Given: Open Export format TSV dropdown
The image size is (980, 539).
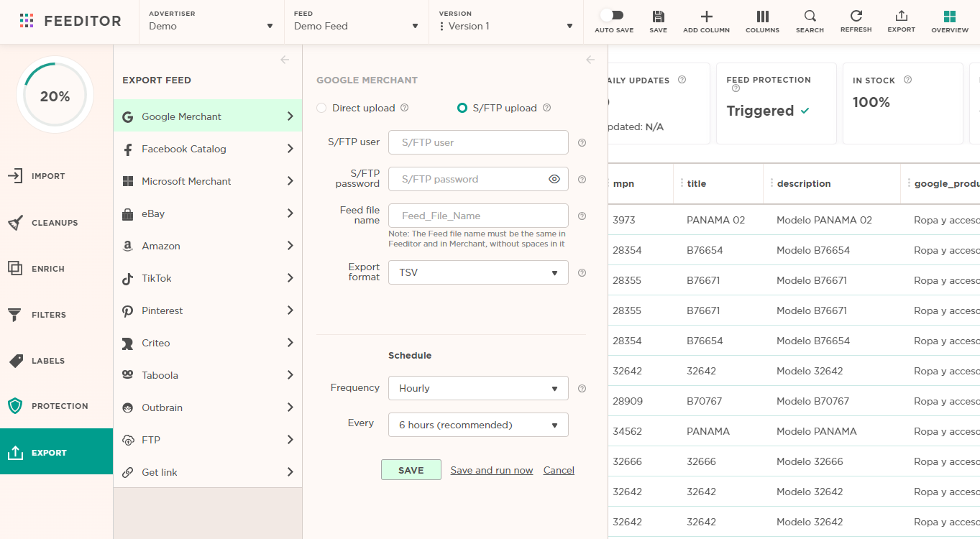Looking at the screenshot, I should 478,272.
